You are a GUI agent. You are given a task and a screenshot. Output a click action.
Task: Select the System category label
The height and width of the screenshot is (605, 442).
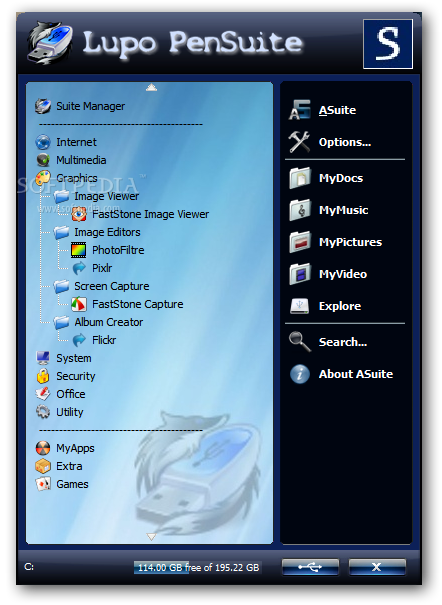[x=74, y=358]
